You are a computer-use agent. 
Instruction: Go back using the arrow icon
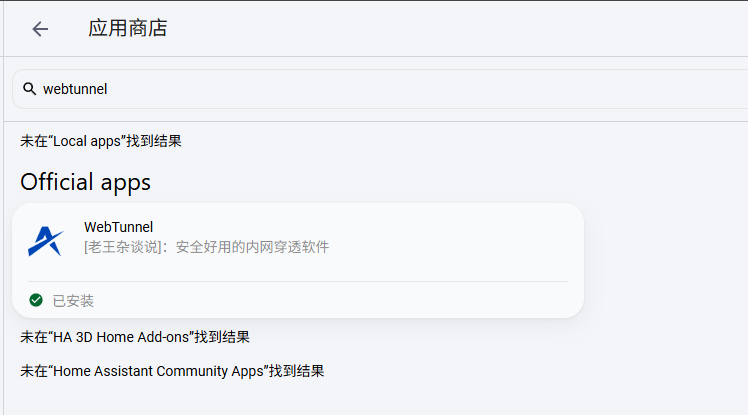(40, 29)
